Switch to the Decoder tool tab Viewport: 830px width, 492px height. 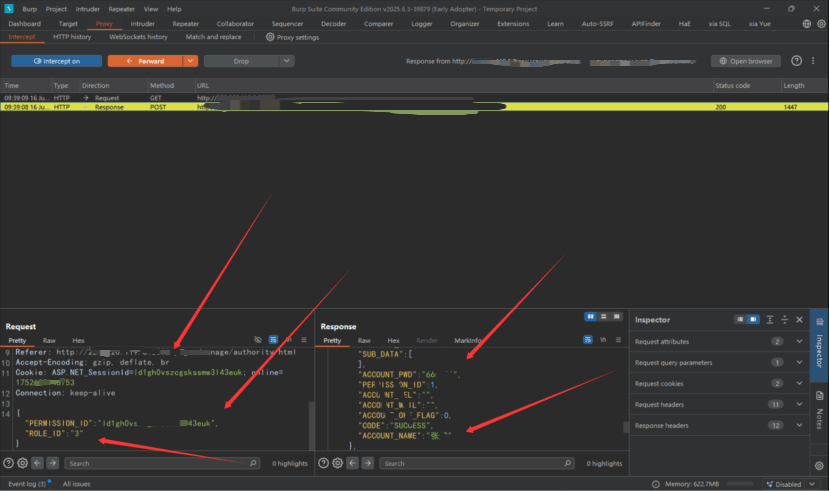(333, 24)
